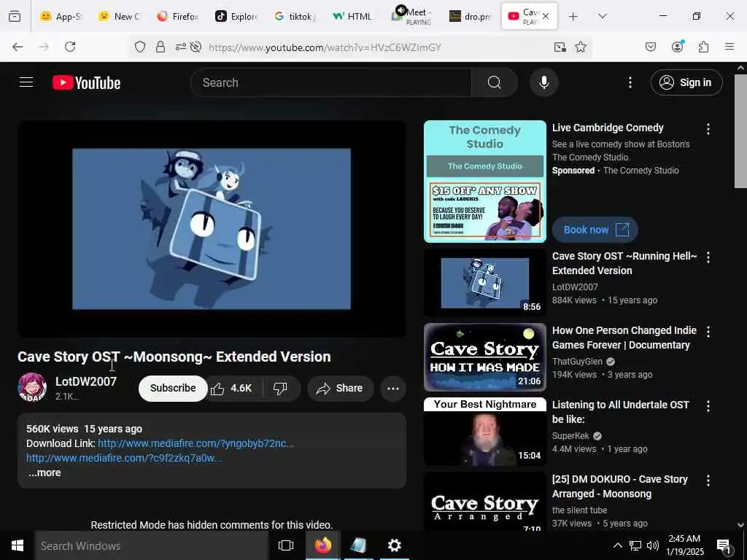Open Cave Story Arranged thumbnail

coord(485,501)
